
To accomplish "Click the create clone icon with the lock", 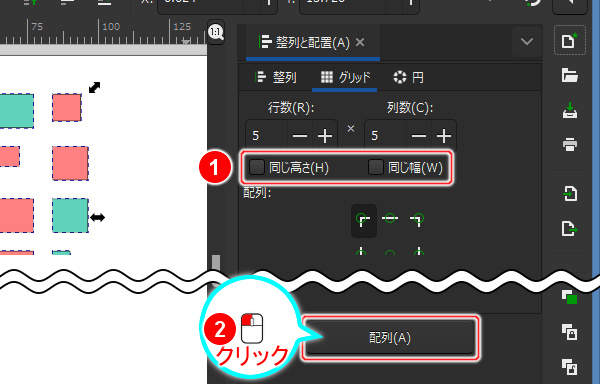I will click(569, 332).
